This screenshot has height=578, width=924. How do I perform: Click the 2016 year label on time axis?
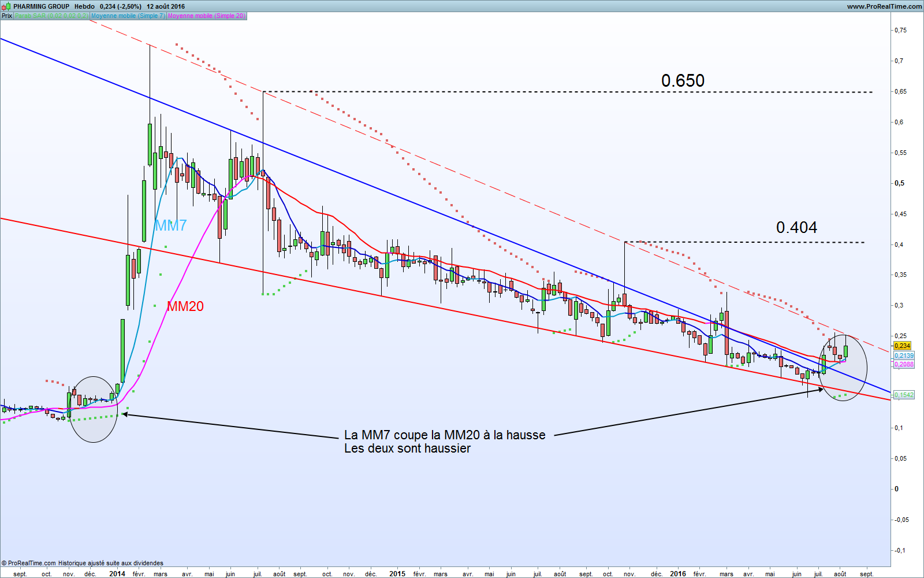678,574
